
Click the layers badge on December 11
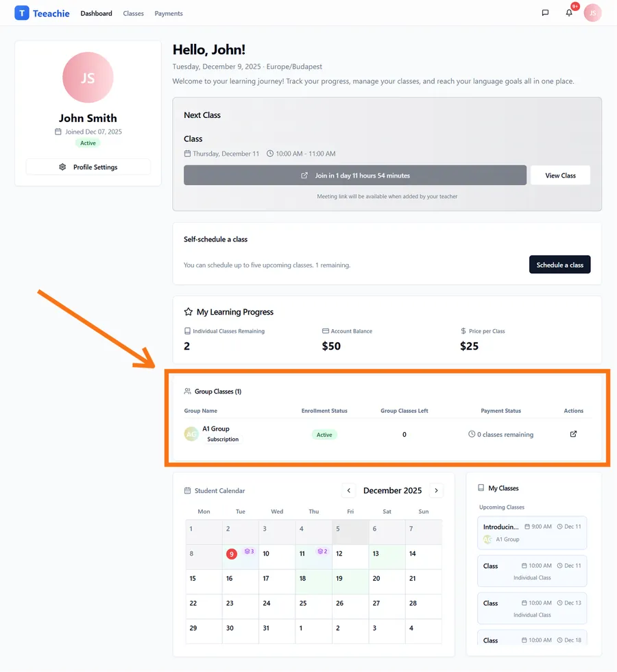[322, 551]
